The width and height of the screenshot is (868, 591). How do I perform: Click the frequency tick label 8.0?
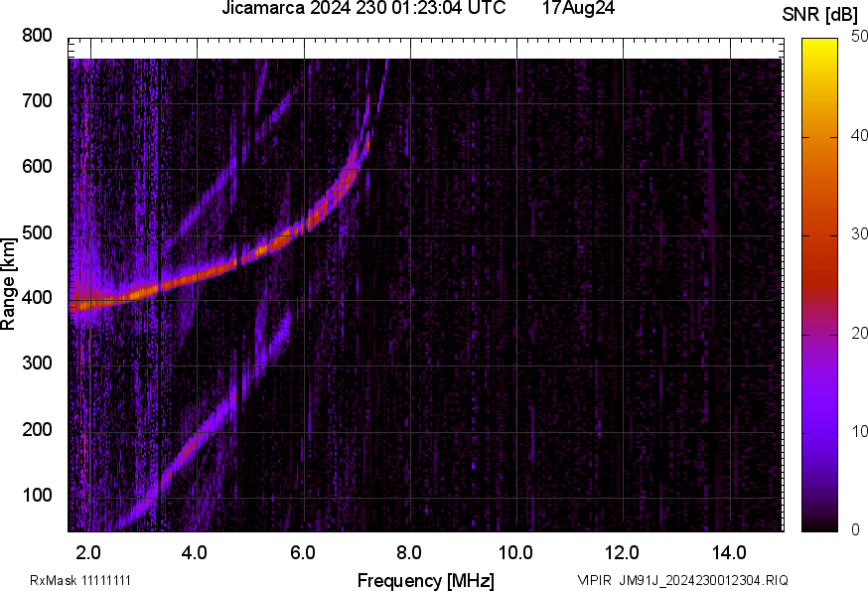point(408,552)
